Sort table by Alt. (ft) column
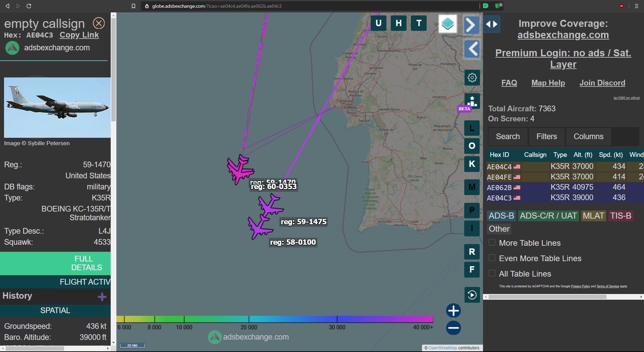This screenshot has height=352, width=644. tap(583, 155)
